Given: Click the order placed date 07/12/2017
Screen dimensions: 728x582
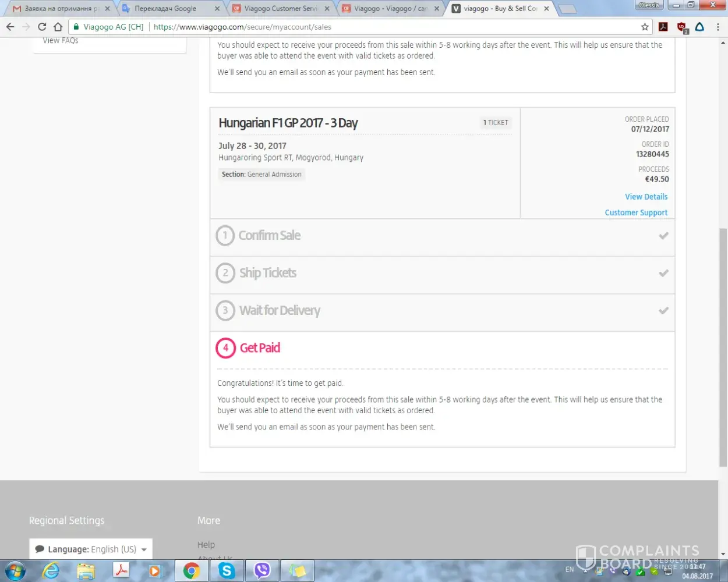Looking at the screenshot, I should (650, 129).
